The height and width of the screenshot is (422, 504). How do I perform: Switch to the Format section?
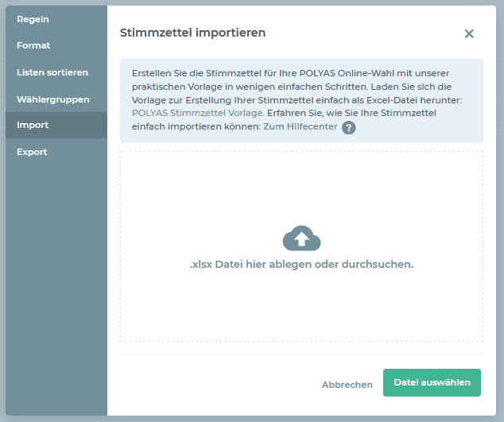tap(33, 45)
